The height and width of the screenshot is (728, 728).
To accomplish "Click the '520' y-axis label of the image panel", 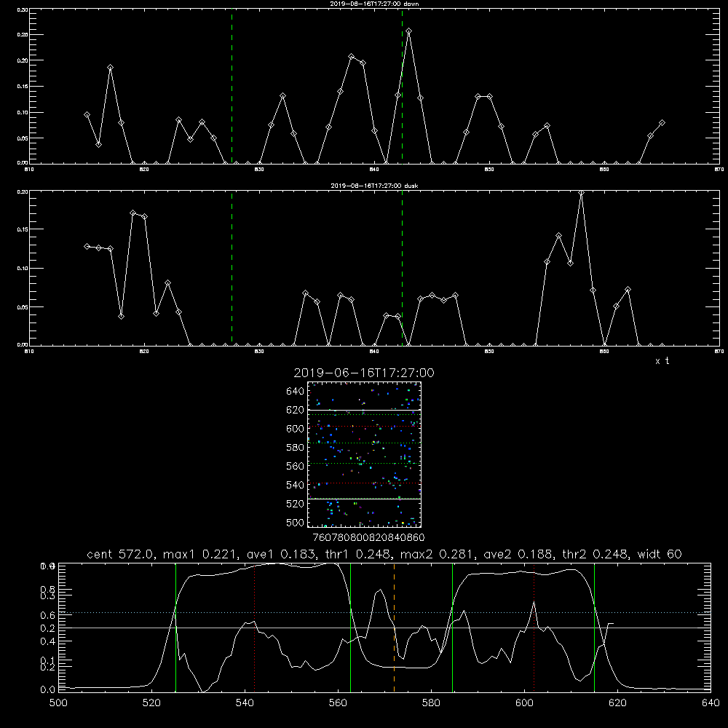I will [x=296, y=503].
